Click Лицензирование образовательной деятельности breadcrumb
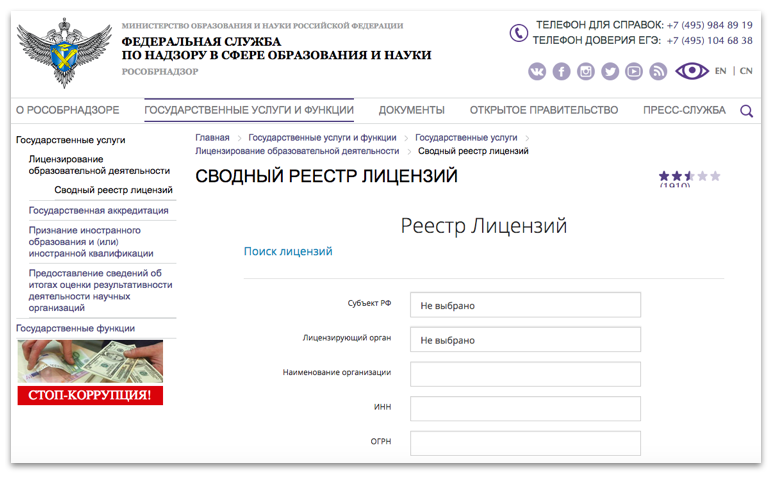This screenshot has width=775, height=477. 297,151
